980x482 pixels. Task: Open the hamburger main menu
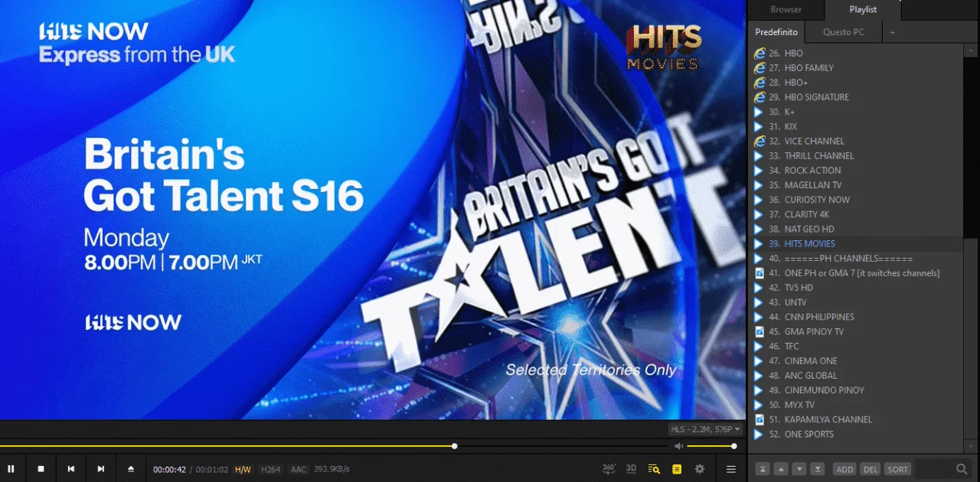(731, 469)
